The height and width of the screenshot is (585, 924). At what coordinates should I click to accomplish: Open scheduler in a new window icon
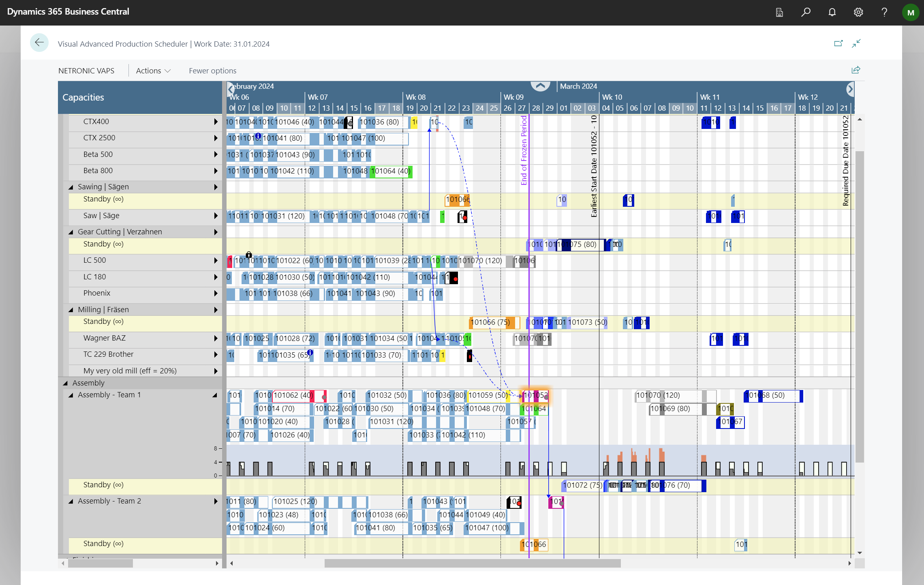click(838, 43)
